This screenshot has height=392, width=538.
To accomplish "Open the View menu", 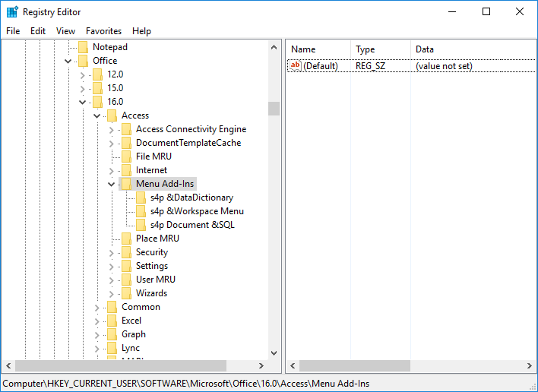I will click(65, 31).
